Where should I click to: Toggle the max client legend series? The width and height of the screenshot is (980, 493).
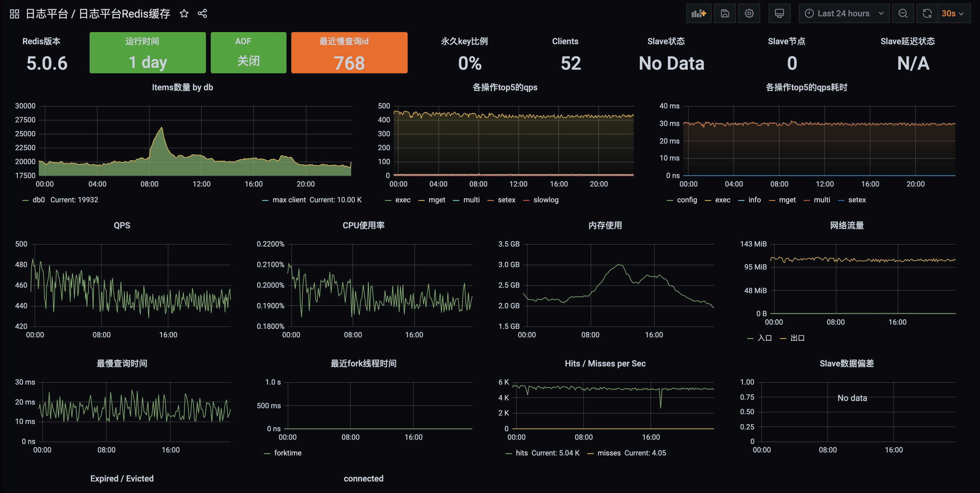289,200
